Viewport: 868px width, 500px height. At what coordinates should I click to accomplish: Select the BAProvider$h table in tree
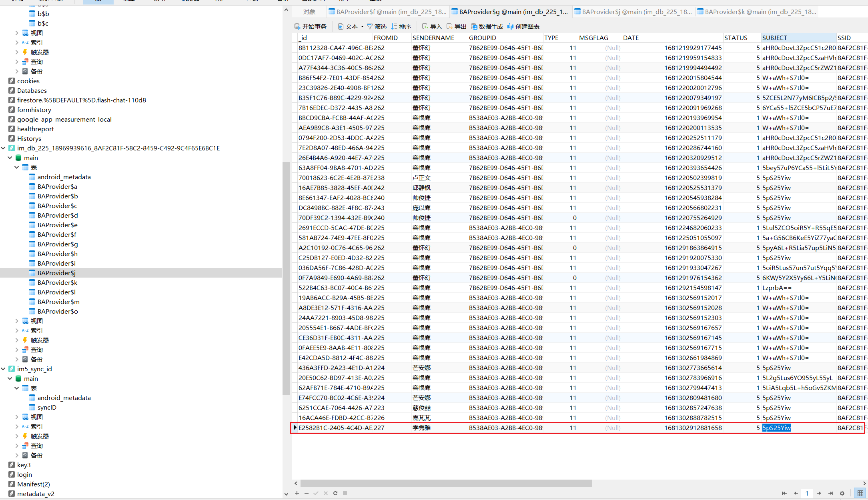(58, 254)
